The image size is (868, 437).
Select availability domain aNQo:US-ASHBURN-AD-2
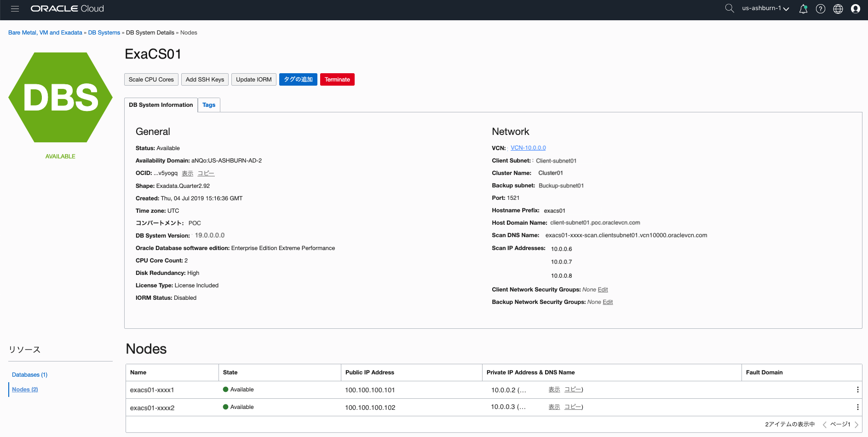pos(227,161)
